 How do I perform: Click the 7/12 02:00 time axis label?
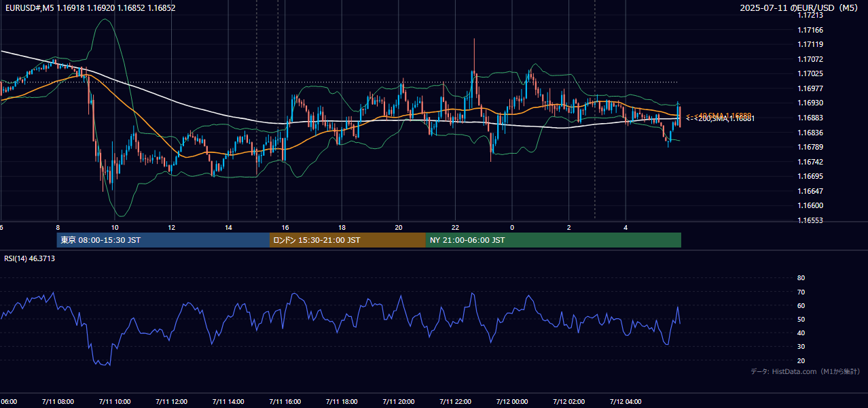(569, 402)
